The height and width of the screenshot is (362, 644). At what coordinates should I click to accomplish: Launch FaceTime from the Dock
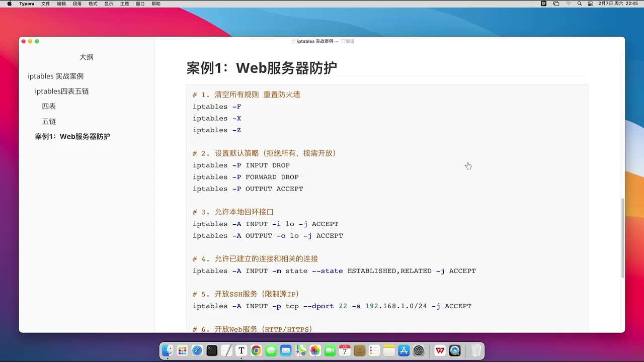330,350
